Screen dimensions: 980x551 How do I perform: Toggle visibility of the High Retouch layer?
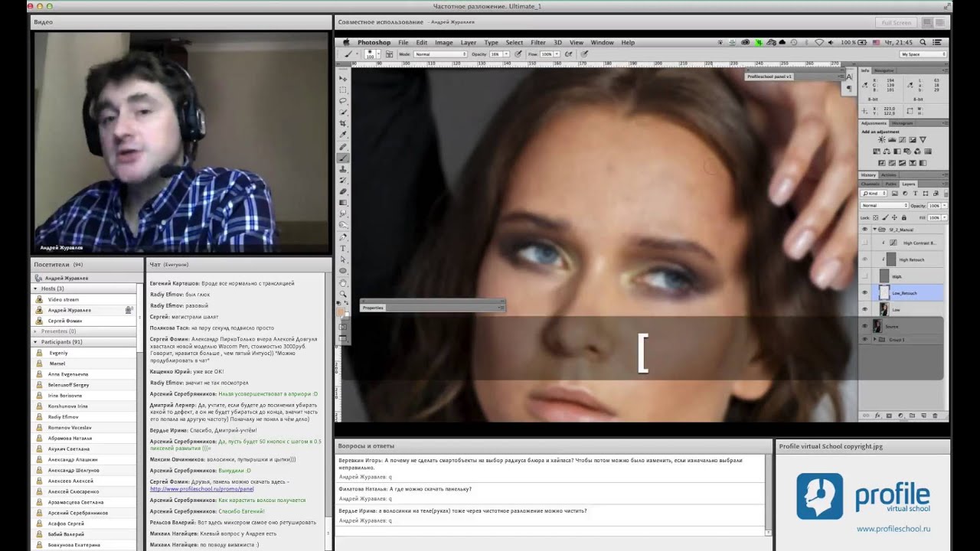tap(865, 259)
